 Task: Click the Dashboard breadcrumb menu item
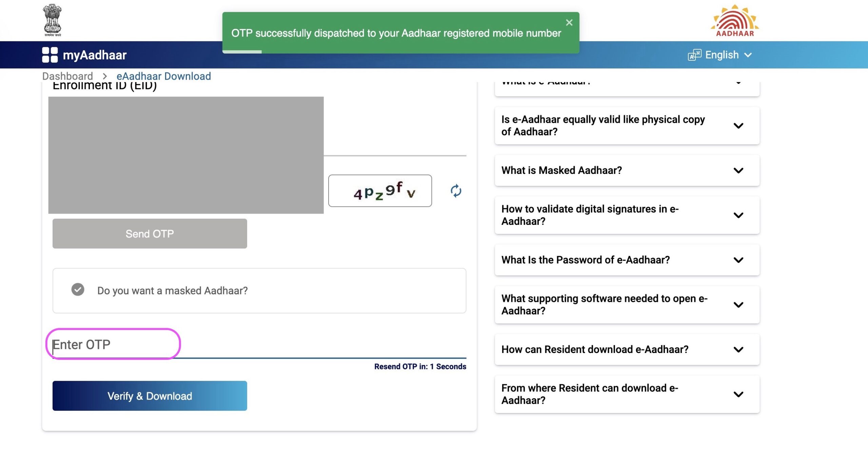tap(67, 75)
